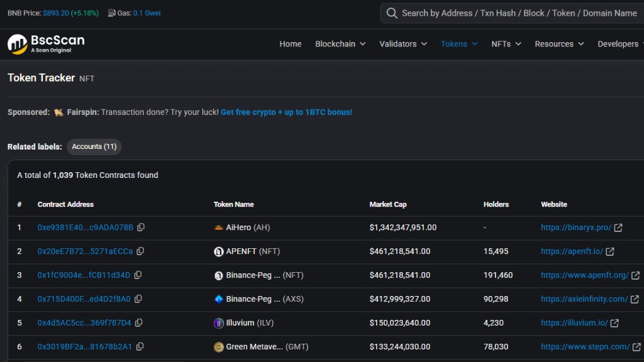Click the Green Metave... (GMT) token name
The height and width of the screenshot is (362, 644).
tap(267, 347)
